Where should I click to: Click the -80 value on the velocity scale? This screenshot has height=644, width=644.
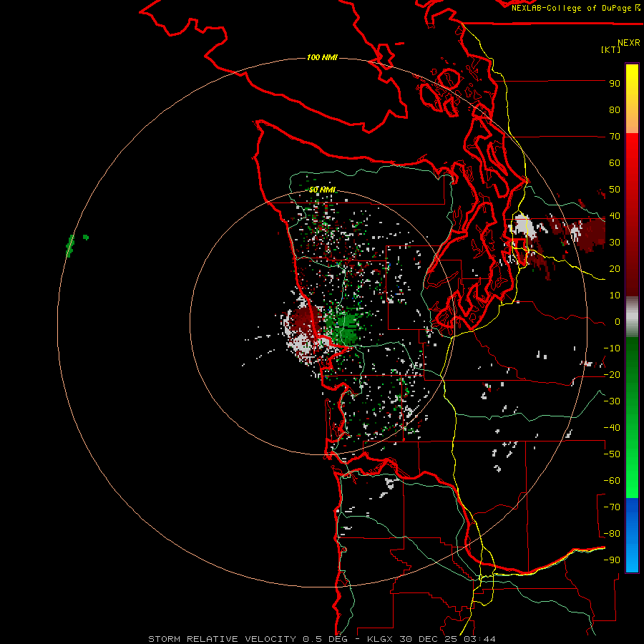612,534
